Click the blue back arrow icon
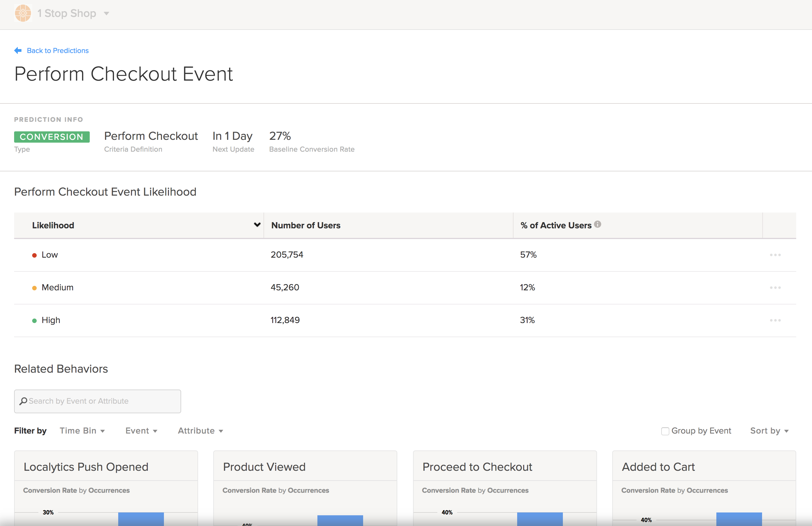Screen dimensions: 812x526 [x=18, y=50]
